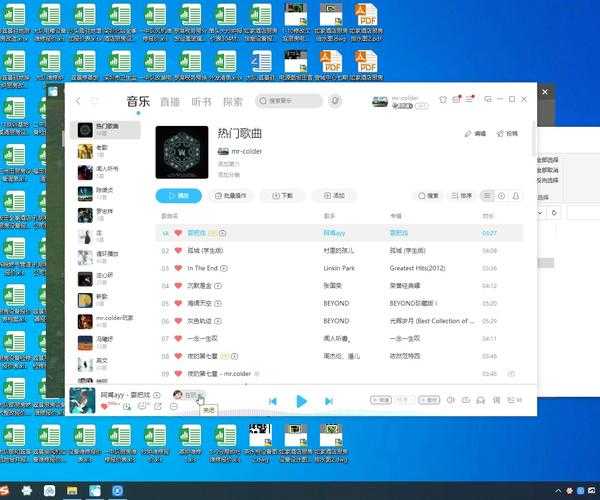Go back with the left arrow
Viewport: 600px width, 500px height.
(x=78, y=101)
